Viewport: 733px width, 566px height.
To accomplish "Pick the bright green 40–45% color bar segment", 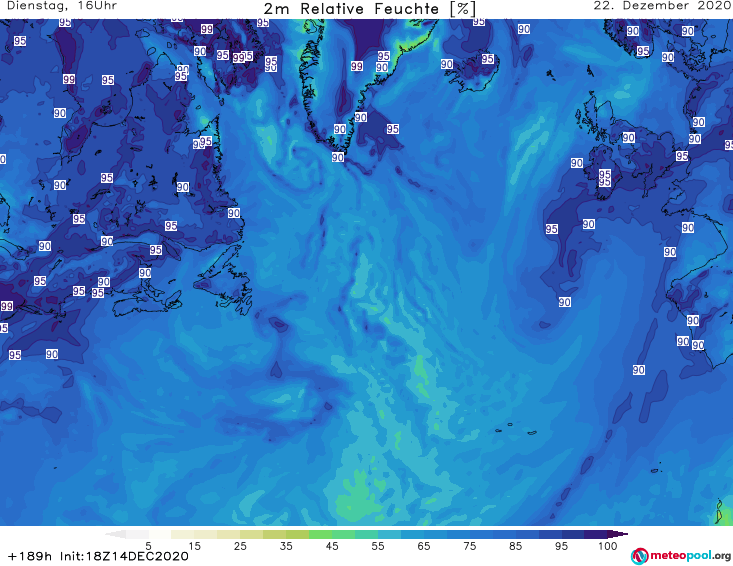I will pos(320,534).
